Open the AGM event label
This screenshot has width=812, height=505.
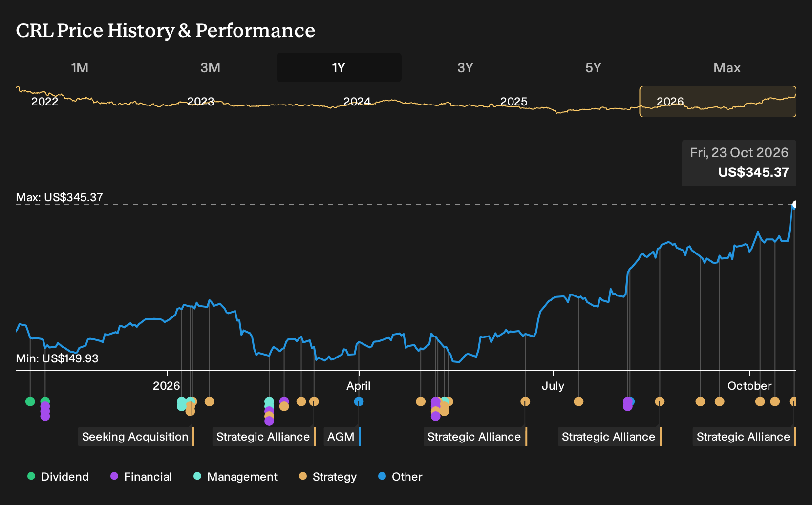342,437
